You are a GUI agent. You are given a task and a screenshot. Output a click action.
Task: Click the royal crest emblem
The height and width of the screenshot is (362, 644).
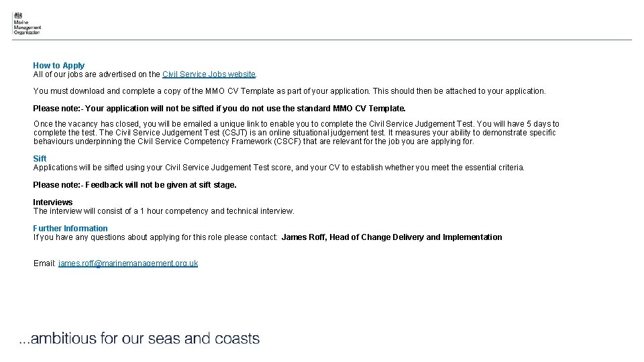[18, 16]
